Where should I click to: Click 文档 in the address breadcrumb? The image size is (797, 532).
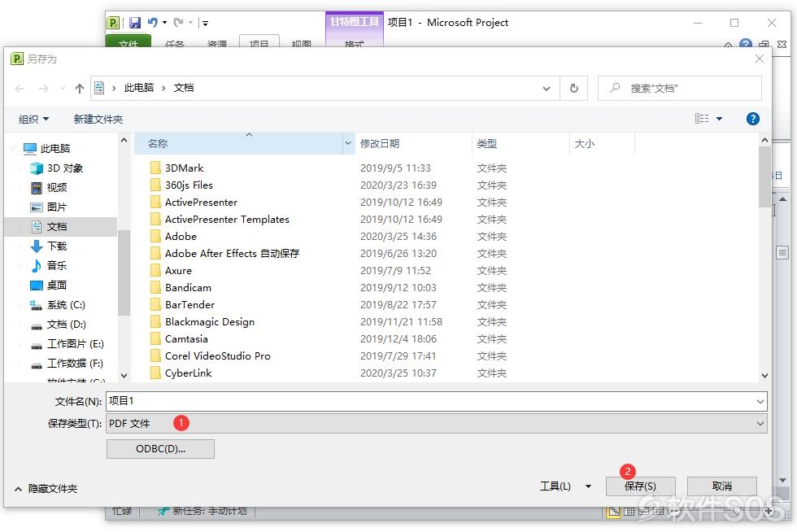(184, 88)
